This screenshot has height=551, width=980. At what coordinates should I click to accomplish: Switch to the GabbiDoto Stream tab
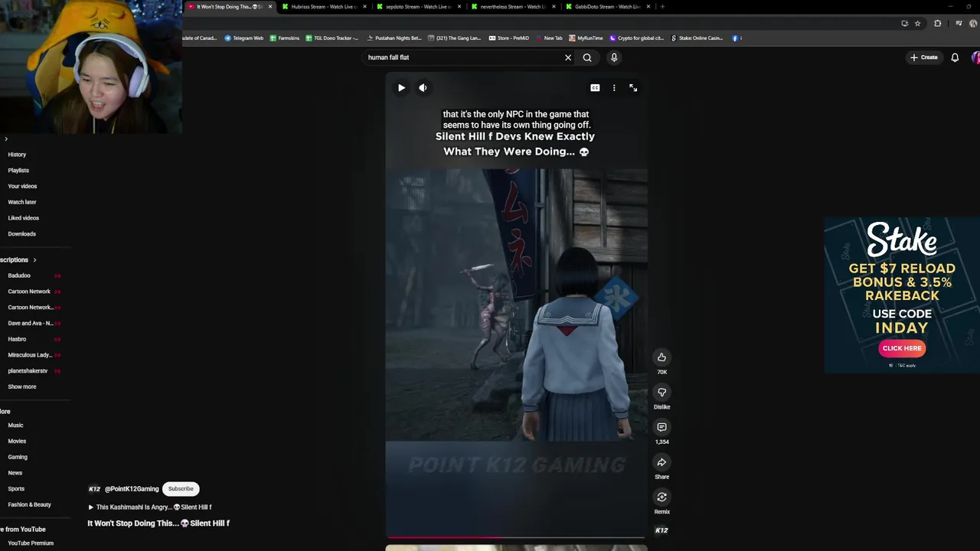(x=606, y=7)
